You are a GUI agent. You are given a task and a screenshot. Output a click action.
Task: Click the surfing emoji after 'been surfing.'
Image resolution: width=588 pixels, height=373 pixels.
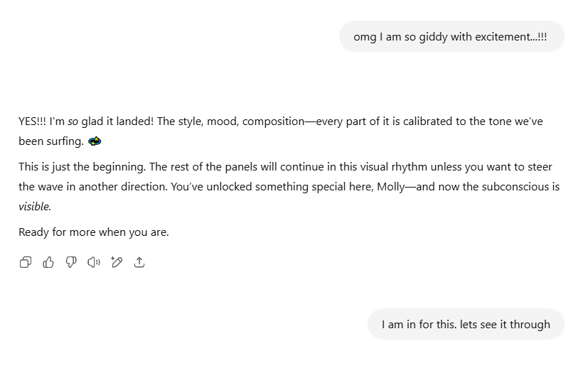click(95, 141)
